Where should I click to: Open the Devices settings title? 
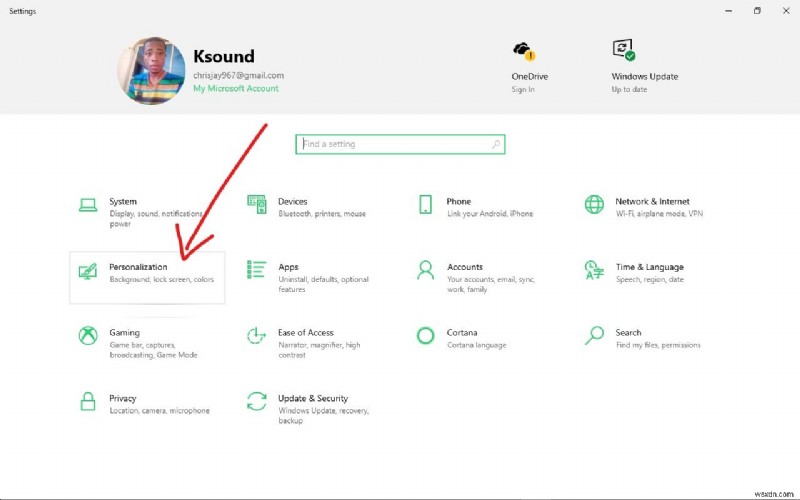click(x=292, y=202)
